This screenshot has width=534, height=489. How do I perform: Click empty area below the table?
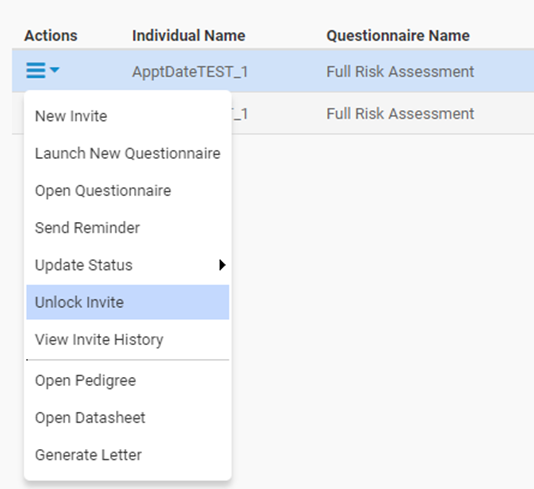[381, 306]
